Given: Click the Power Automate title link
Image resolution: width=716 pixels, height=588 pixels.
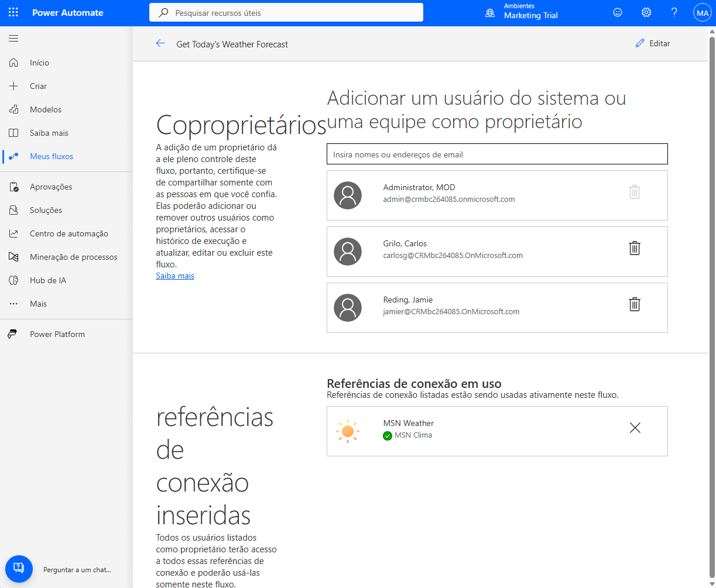Looking at the screenshot, I should pos(68,12).
